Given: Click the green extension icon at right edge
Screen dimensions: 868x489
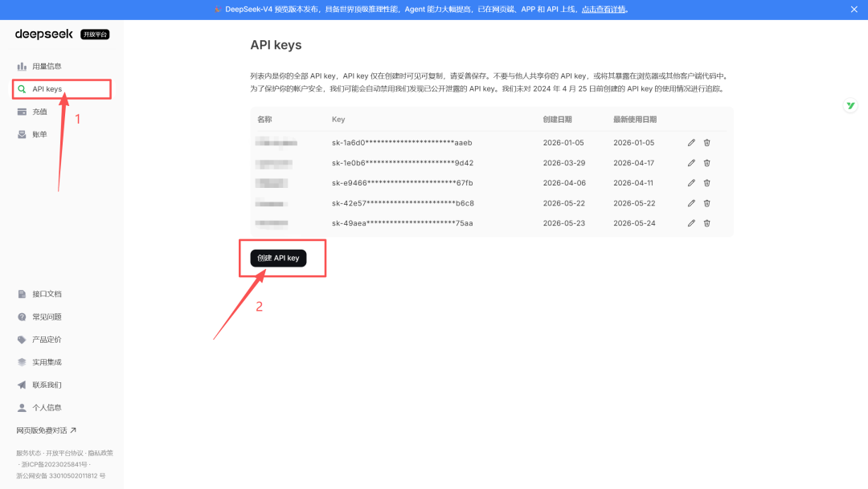Looking at the screenshot, I should (x=850, y=106).
